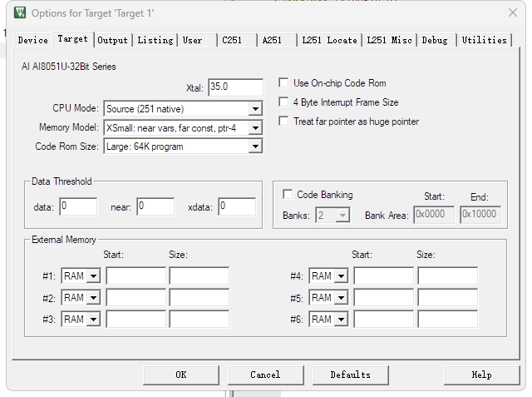Close the Options for Target dialog
Screen dimensions: 532x397
[x=513, y=13]
